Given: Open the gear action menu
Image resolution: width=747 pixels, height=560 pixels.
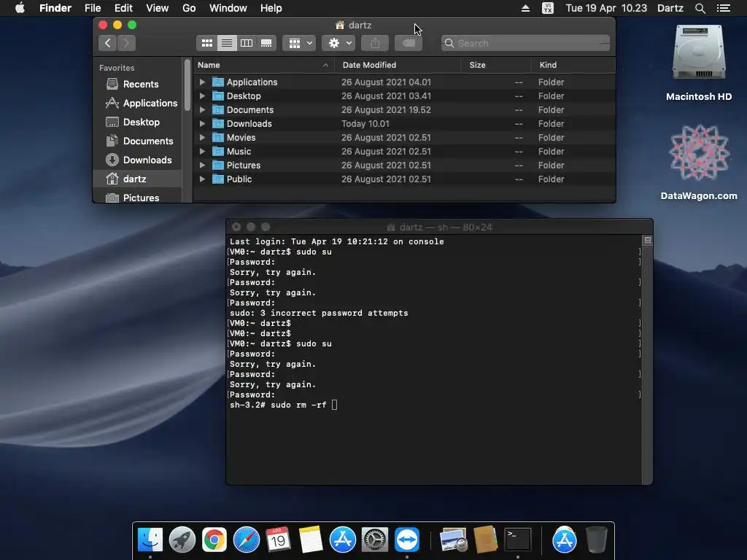Looking at the screenshot, I should point(338,43).
